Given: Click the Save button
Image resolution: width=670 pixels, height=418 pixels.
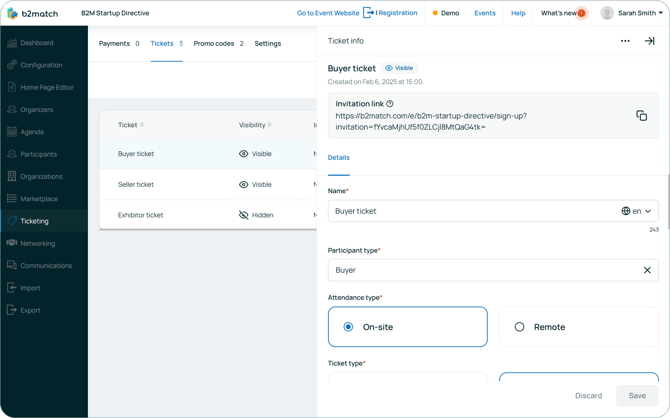Looking at the screenshot, I should click(636, 396).
